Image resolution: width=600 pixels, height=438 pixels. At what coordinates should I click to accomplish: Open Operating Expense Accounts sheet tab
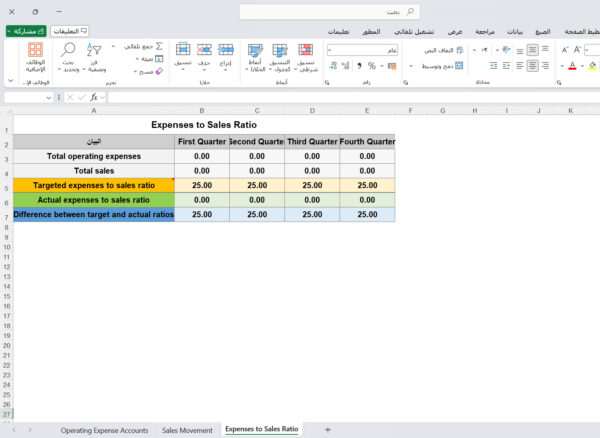[104, 429]
